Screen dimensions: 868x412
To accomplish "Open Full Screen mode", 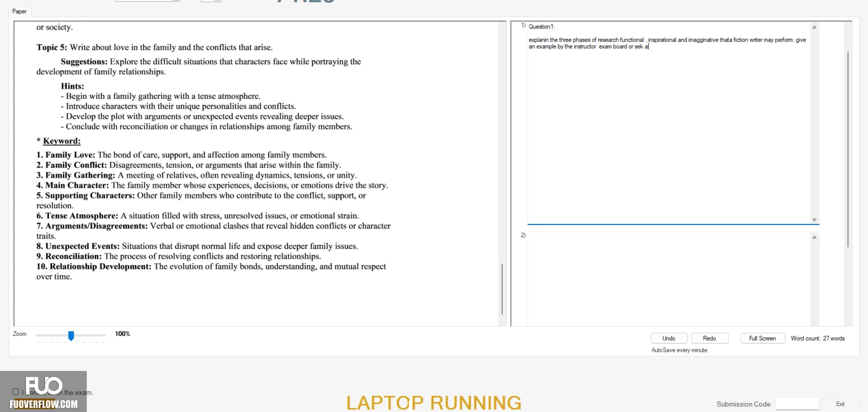I will [763, 338].
